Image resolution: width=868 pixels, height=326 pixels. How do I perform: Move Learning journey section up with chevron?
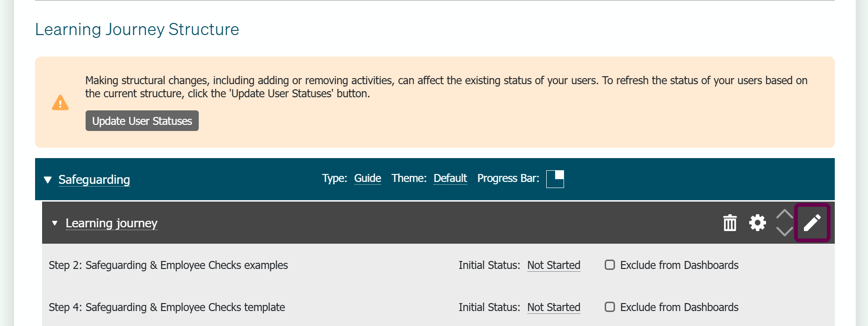coord(784,214)
